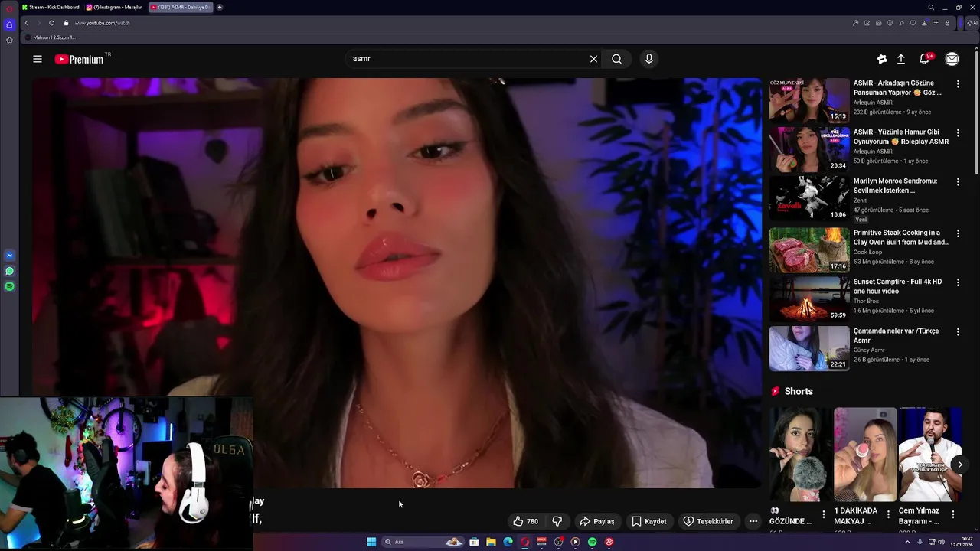Screen dimensions: 980x551
Task: Open options for GÖZÜNDE short
Action: coord(824,514)
